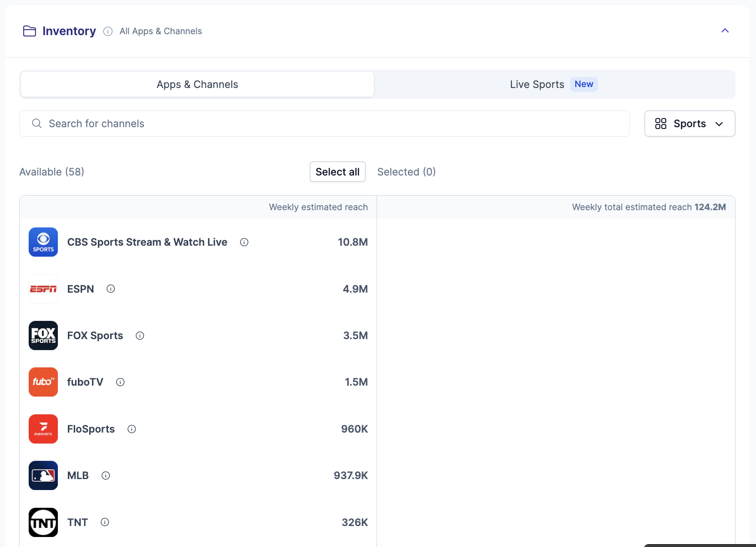Select the fuboTV channel name

85,382
